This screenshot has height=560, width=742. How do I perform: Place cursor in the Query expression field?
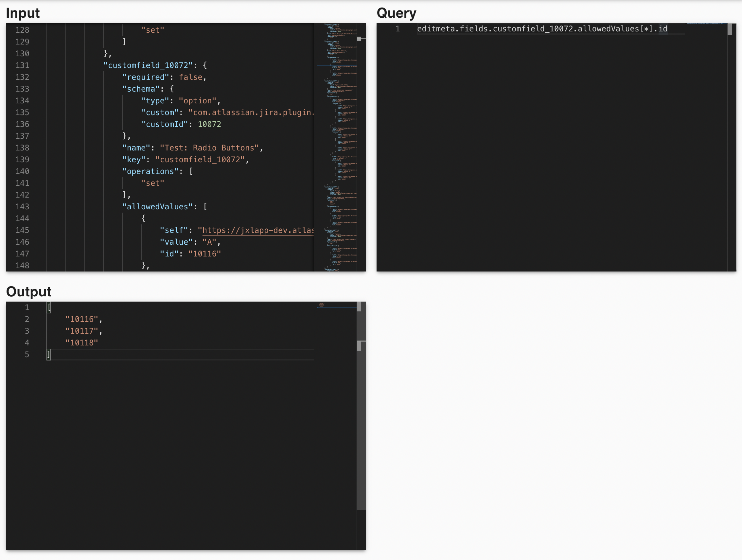[542, 29]
